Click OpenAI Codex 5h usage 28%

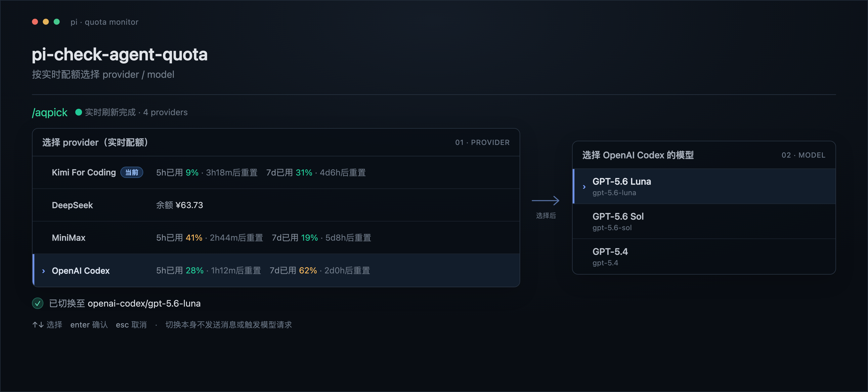point(195,270)
